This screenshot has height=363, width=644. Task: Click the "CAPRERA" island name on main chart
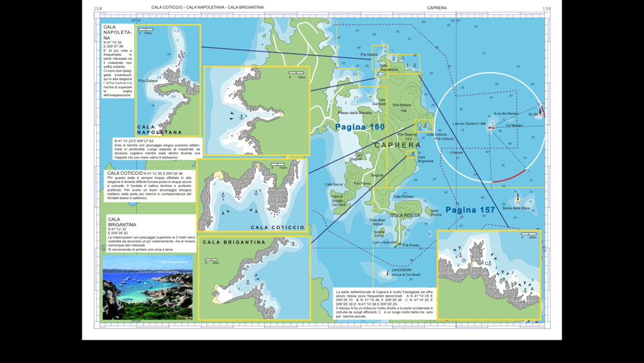397,145
